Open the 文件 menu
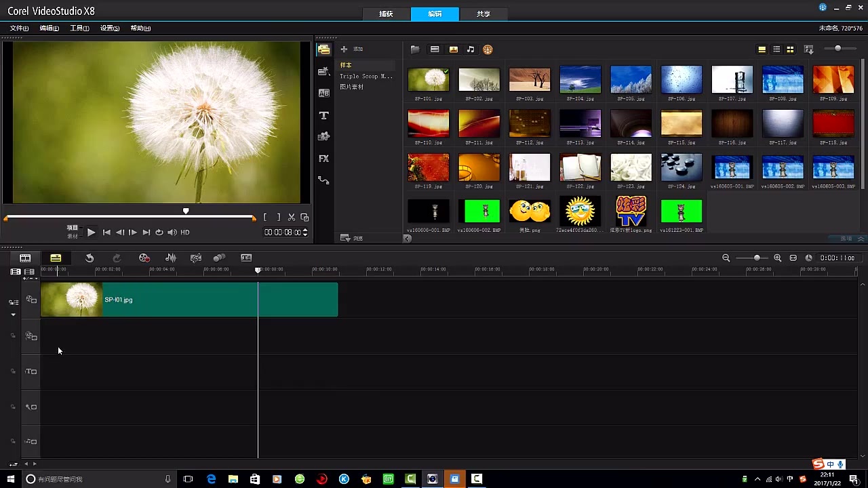 point(19,28)
